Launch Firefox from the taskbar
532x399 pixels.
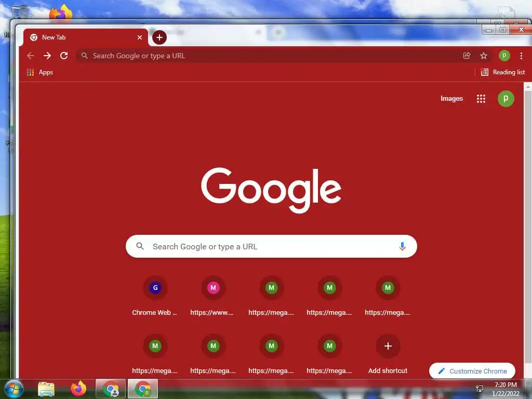pos(78,389)
